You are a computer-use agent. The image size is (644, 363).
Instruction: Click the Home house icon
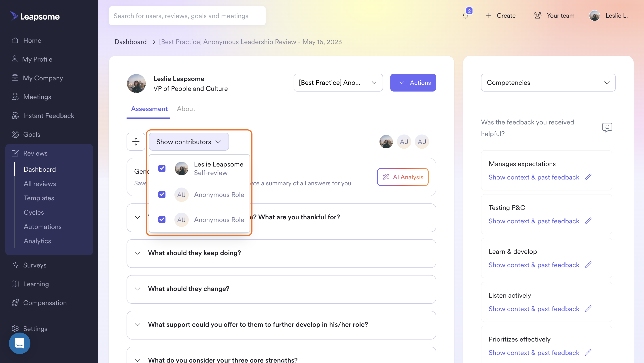(x=15, y=40)
